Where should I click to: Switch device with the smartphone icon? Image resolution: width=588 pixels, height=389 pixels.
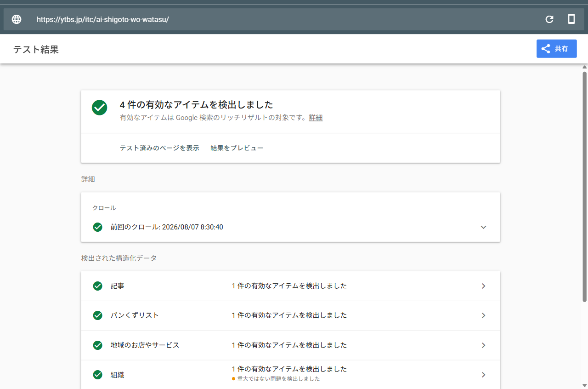[571, 19]
